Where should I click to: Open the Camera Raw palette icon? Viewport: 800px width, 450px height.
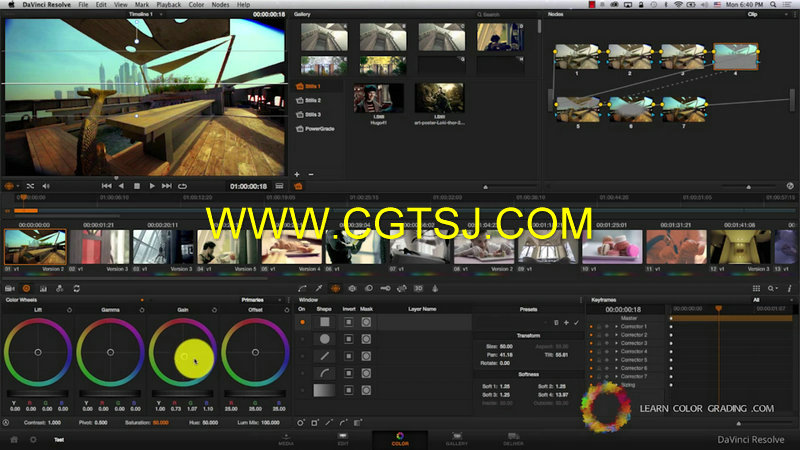click(x=10, y=288)
